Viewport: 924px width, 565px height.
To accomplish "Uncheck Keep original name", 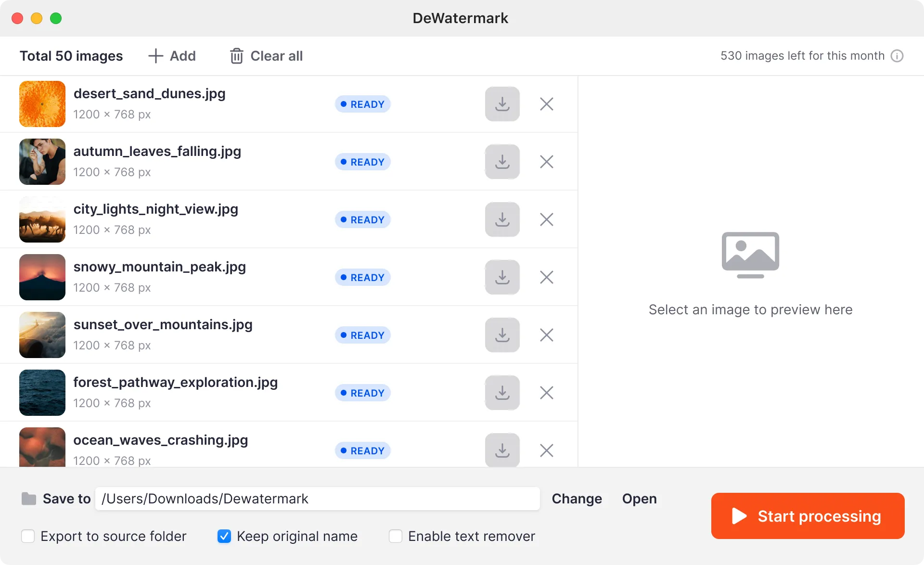I will coord(224,536).
